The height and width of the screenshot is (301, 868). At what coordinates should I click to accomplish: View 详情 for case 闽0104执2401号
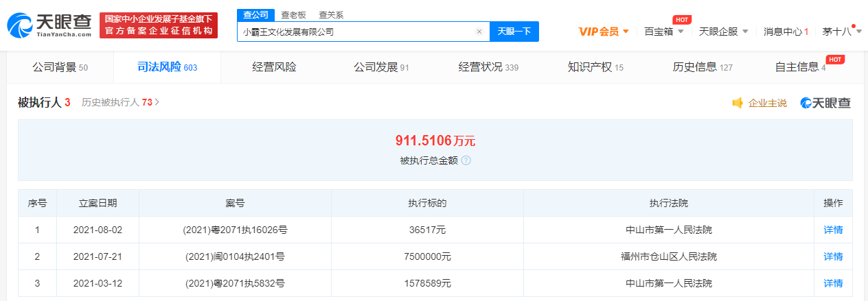(x=833, y=256)
